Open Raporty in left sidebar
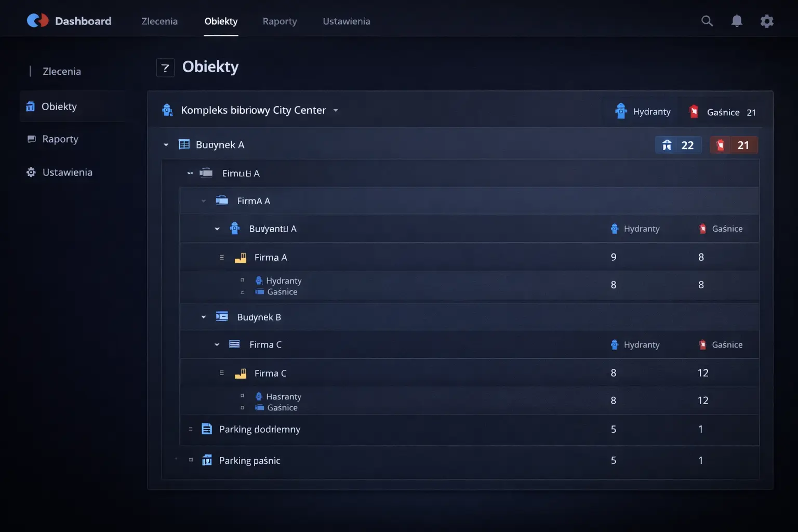This screenshot has height=532, width=798. point(60,139)
